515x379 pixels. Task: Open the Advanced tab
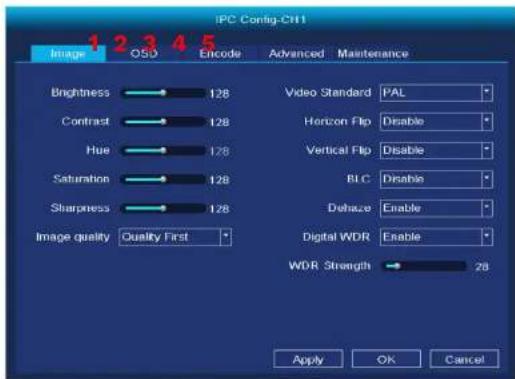[296, 54]
